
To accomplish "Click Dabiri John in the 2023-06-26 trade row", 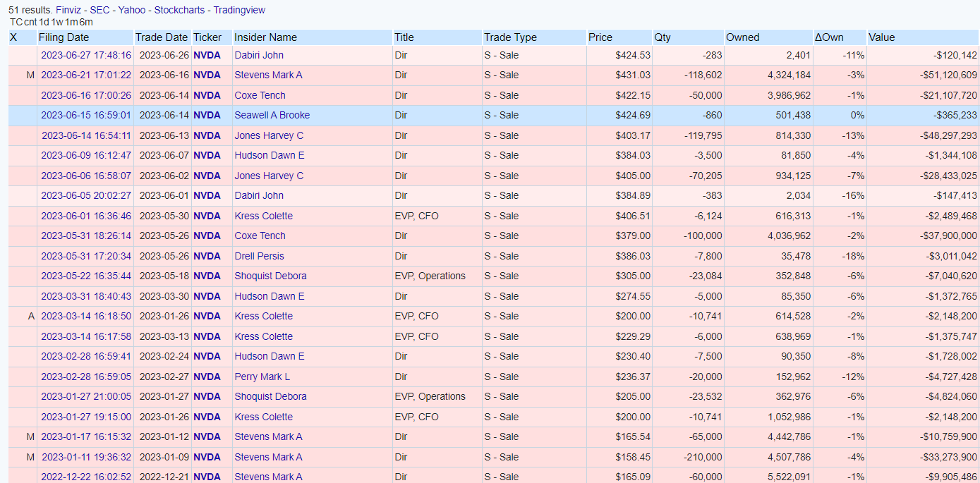I will click(x=259, y=55).
